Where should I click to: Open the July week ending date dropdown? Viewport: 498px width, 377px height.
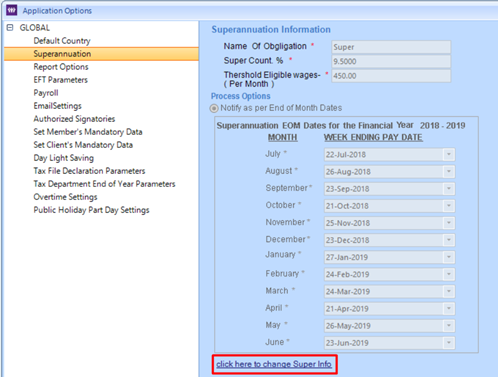[x=449, y=154]
